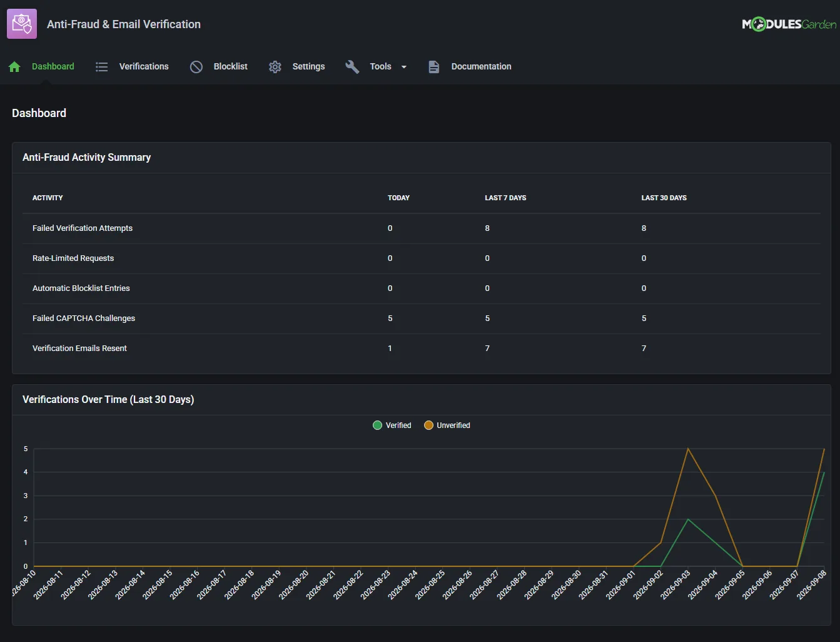Screen dimensions: 840x642
Task: Select the Rate-Limited Requests row label
Action: (73, 258)
